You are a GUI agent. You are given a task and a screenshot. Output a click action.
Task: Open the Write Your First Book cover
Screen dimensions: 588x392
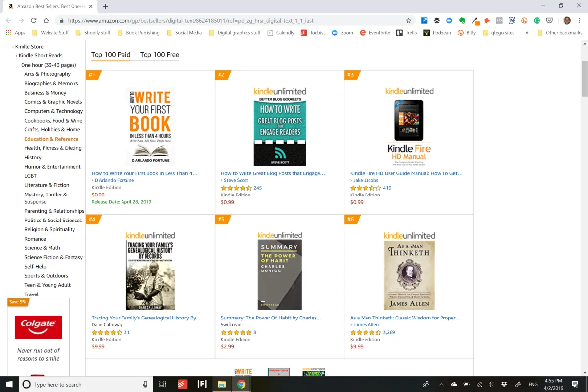150,127
